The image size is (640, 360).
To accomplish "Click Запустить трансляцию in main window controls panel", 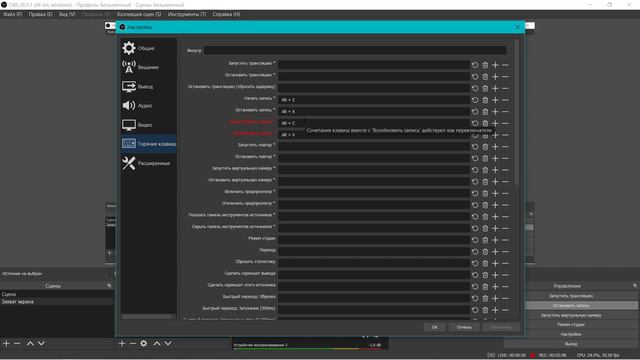I will 571,296.
